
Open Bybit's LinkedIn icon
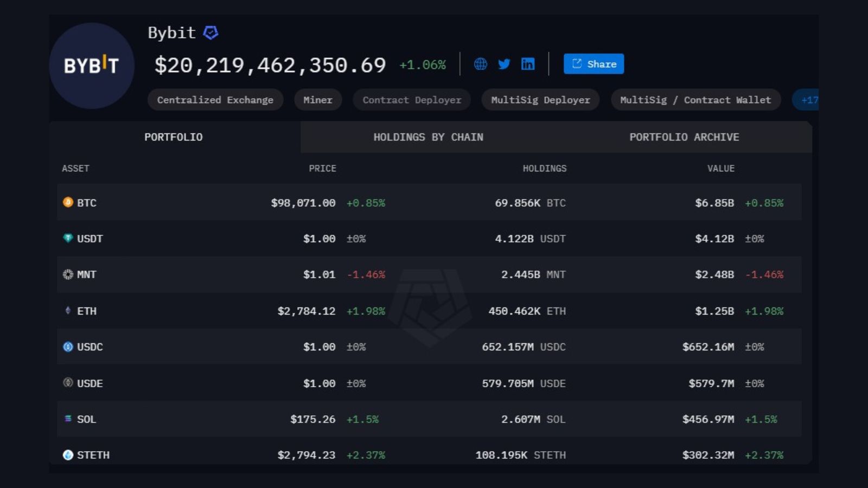coord(528,64)
